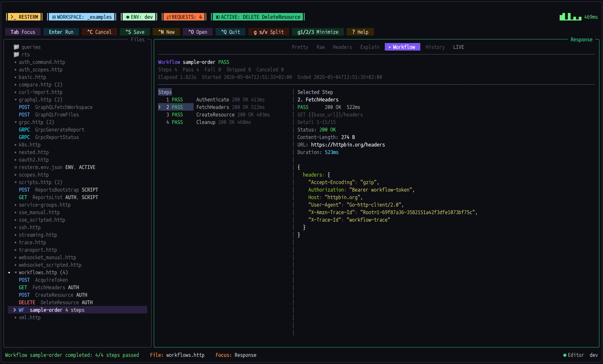The width and height of the screenshot is (603, 364).
Task: Open the queries folder icon
Action: (x=16, y=47)
